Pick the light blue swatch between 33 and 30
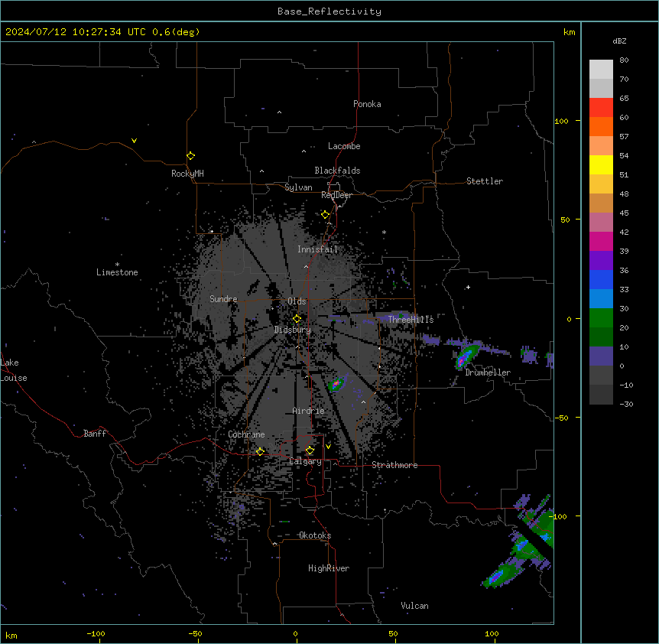 601,299
